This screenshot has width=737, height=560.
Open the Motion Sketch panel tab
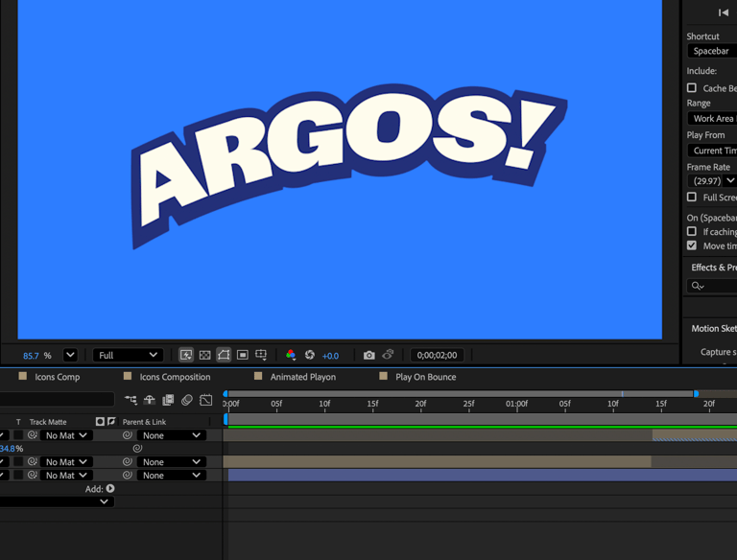(x=714, y=328)
